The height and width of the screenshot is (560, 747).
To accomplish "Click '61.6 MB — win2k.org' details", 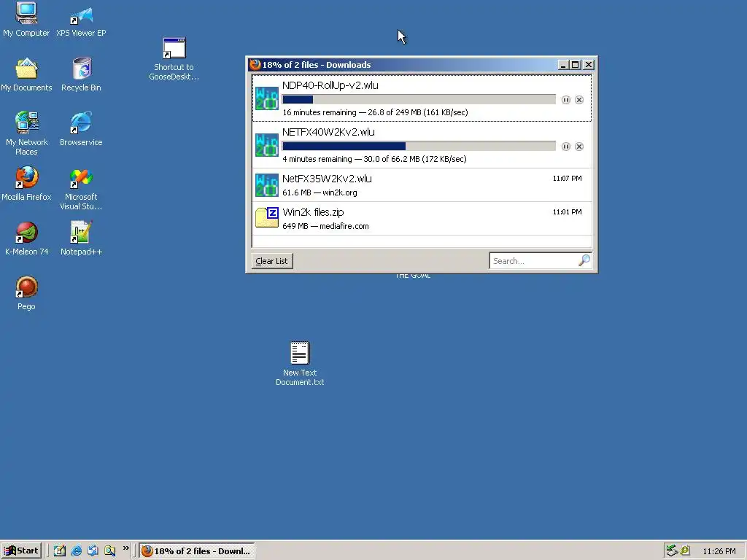I will (x=320, y=192).
